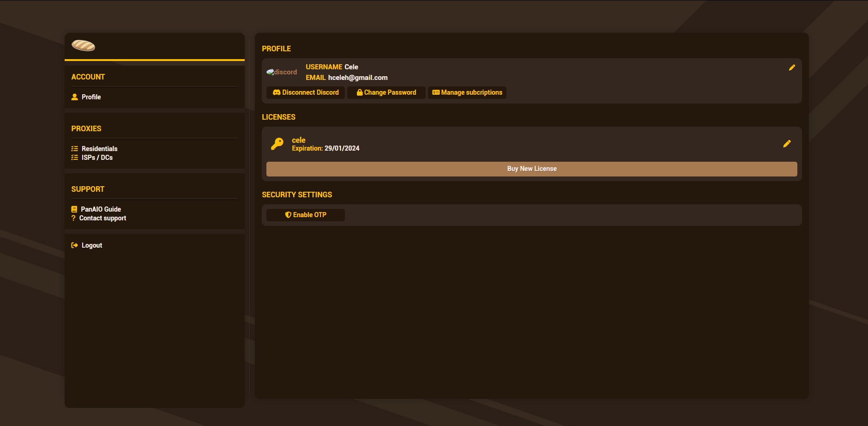Click the username Cele text
Screen dimensions: 868x426
click(351, 67)
